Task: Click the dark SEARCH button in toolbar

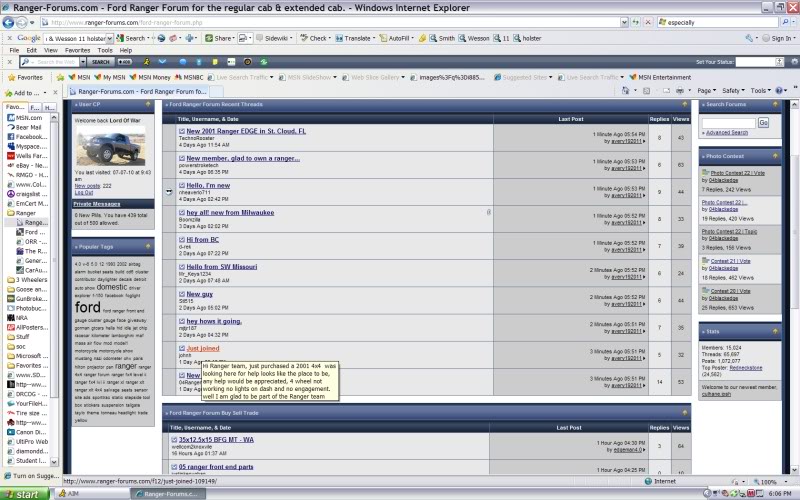Action: [101, 62]
